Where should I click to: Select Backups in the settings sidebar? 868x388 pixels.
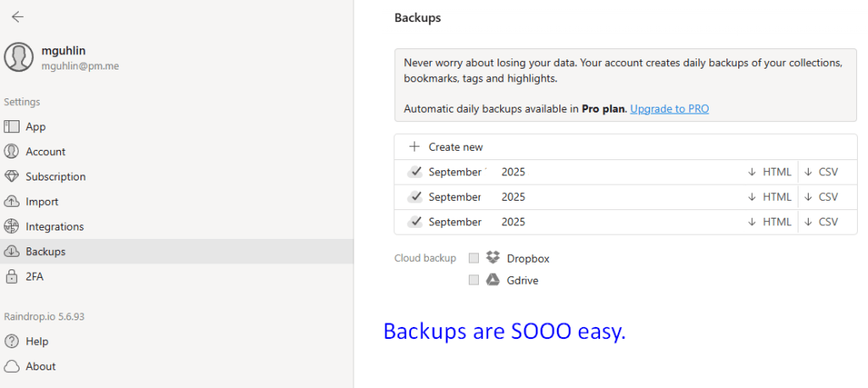point(46,252)
